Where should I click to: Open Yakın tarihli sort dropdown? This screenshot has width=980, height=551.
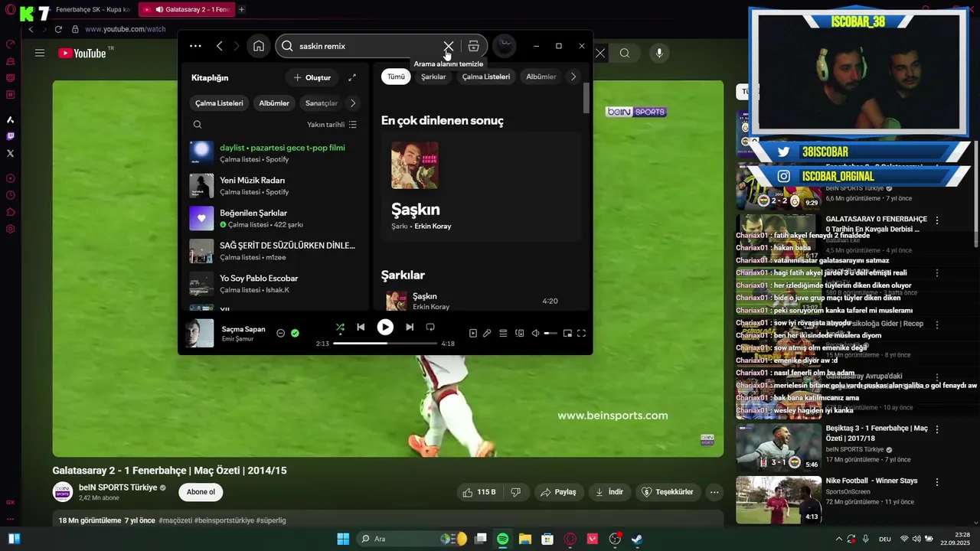coord(332,125)
